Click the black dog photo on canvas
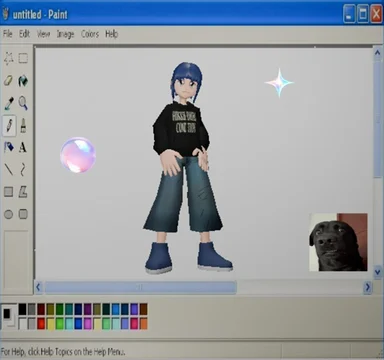The image size is (384, 360). (338, 242)
